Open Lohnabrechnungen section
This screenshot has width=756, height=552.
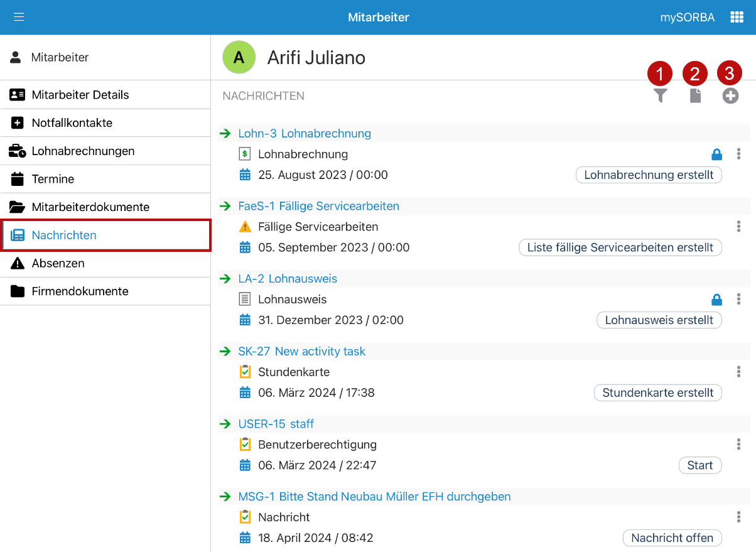pos(105,151)
